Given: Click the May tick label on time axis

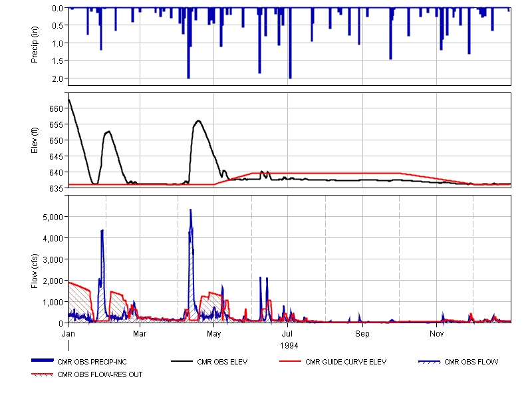Looking at the screenshot, I should tap(214, 333).
